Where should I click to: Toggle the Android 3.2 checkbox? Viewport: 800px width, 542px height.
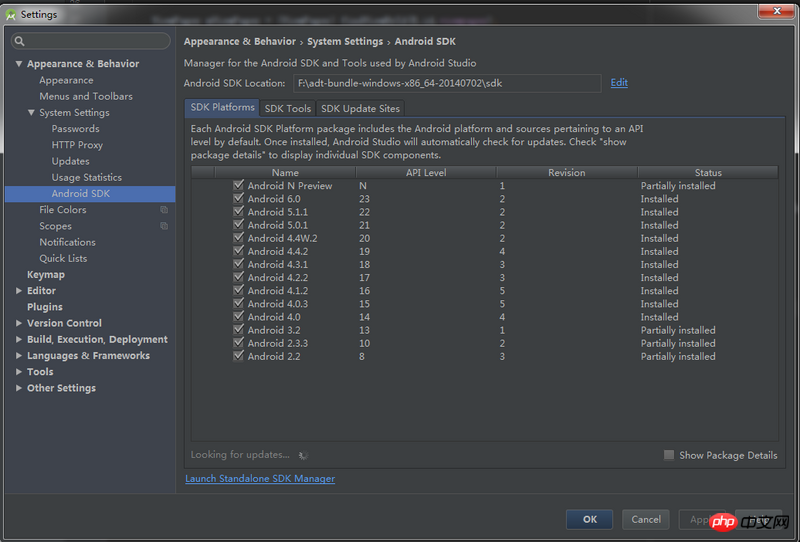pos(238,329)
